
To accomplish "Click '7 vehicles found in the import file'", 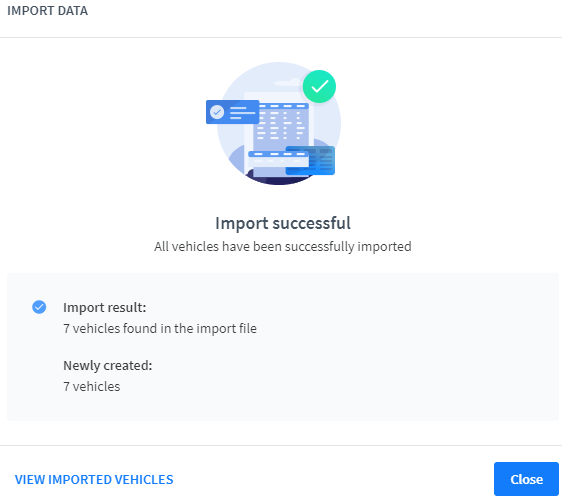I will (160, 328).
